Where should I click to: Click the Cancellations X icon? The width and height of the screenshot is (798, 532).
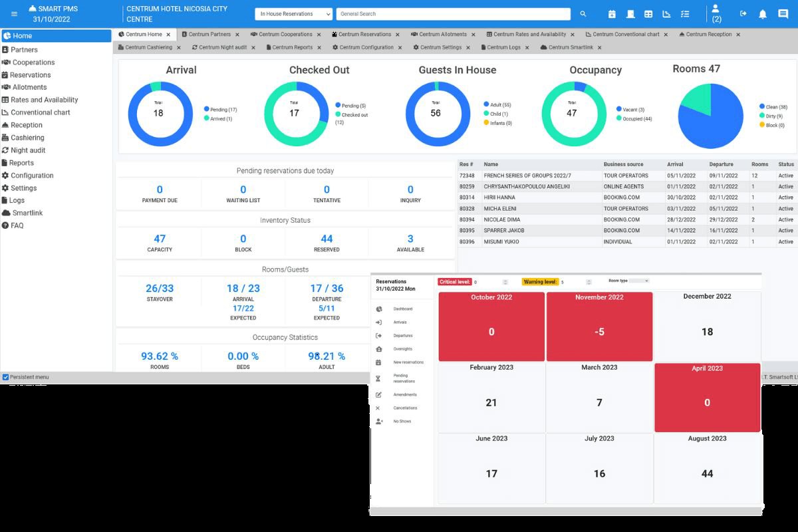click(378, 408)
